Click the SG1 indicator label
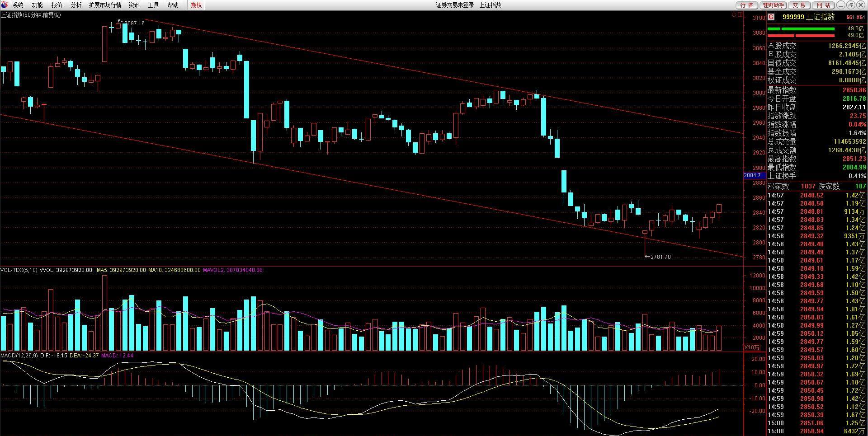Viewport: 868px width, 436px height. [x=850, y=17]
